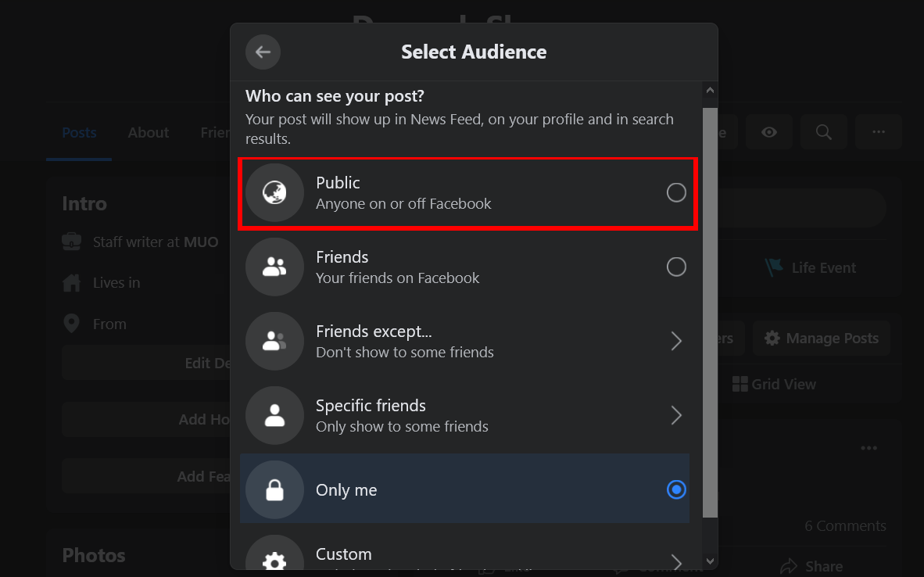Expand the Friends except option
Viewport: 924px width, 577px height.
tap(676, 341)
